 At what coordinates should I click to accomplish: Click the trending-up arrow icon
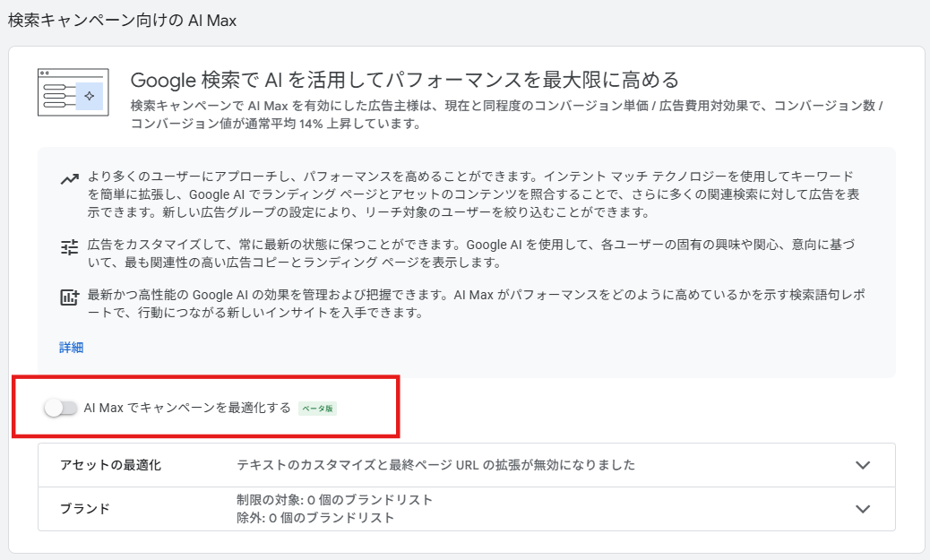pyautogui.click(x=69, y=179)
